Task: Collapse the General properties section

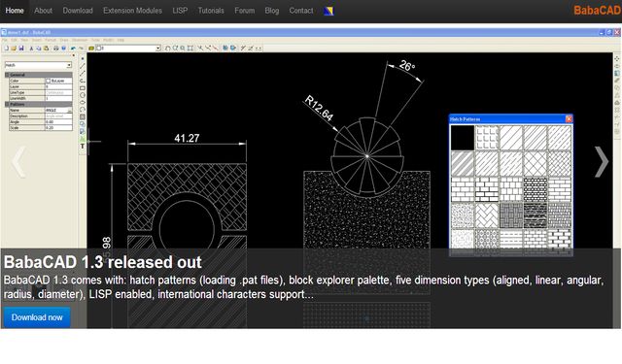Action: click(7, 75)
